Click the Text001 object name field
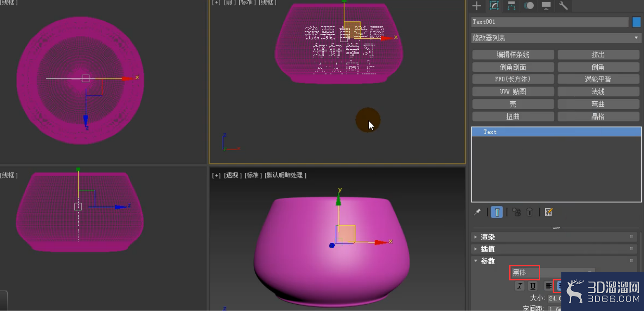This screenshot has height=311, width=644. pos(550,22)
